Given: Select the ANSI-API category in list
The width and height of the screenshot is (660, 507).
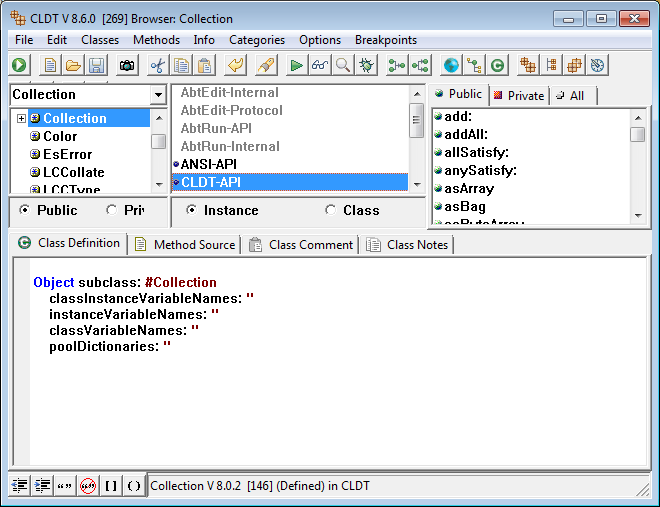Looking at the screenshot, I should pos(212,164).
